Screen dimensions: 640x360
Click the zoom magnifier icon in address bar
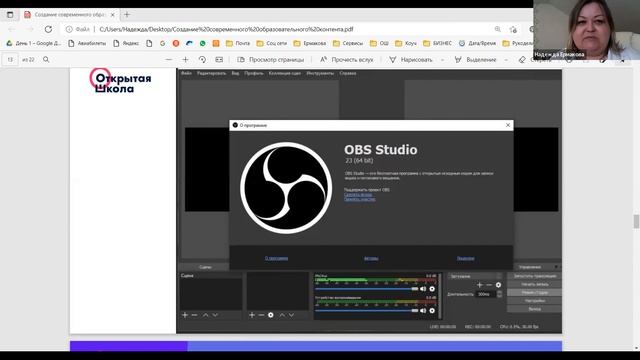[x=498, y=29]
